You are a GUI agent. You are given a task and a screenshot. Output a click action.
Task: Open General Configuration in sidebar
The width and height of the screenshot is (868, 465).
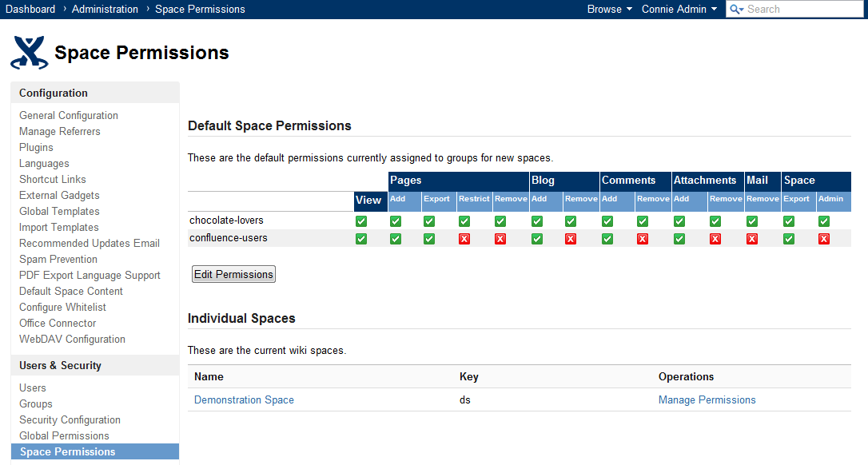69,115
